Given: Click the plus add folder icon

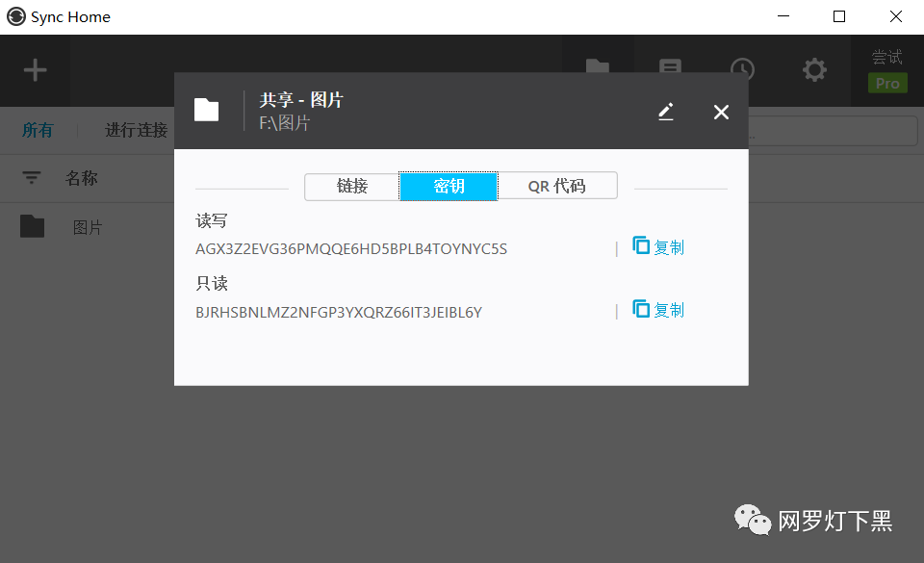Looking at the screenshot, I should point(35,70).
